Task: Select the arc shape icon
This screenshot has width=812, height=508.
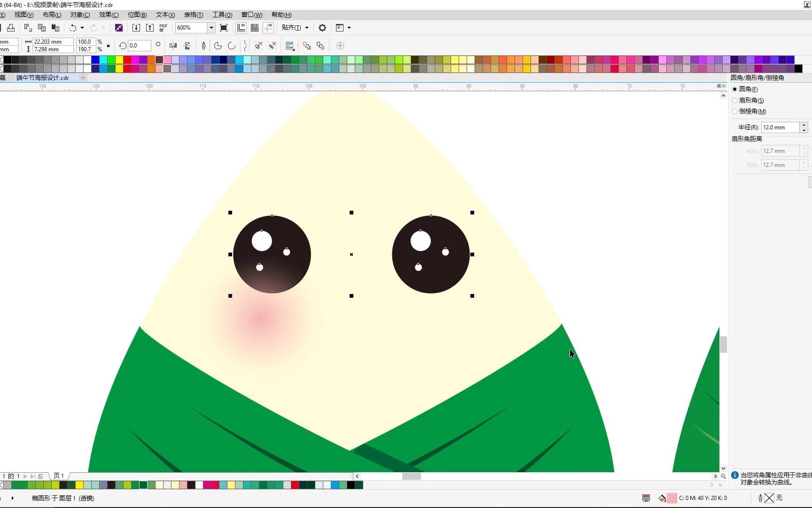Action: (232, 46)
